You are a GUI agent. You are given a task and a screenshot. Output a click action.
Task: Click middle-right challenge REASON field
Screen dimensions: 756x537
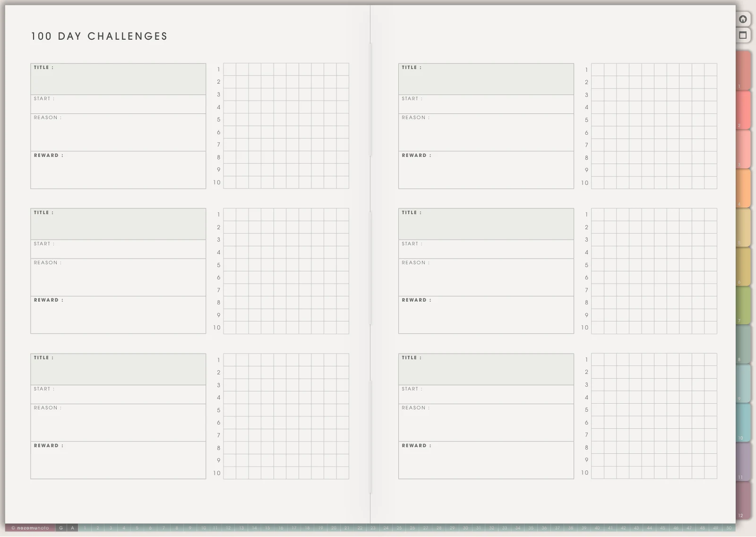pos(486,277)
